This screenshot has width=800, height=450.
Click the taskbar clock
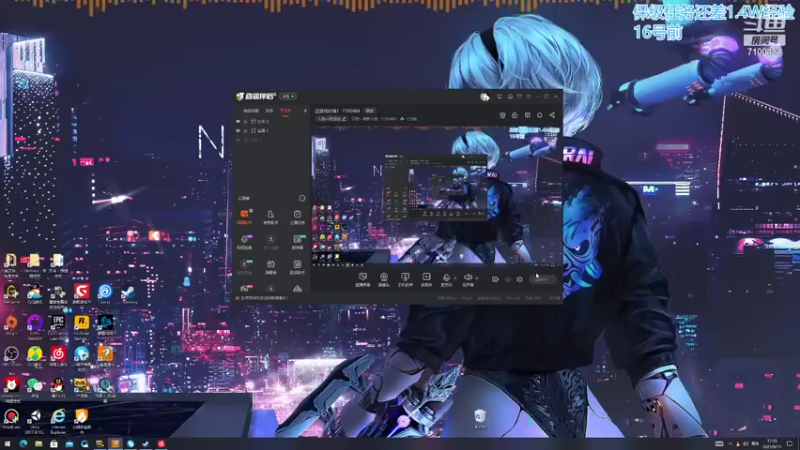(772, 444)
